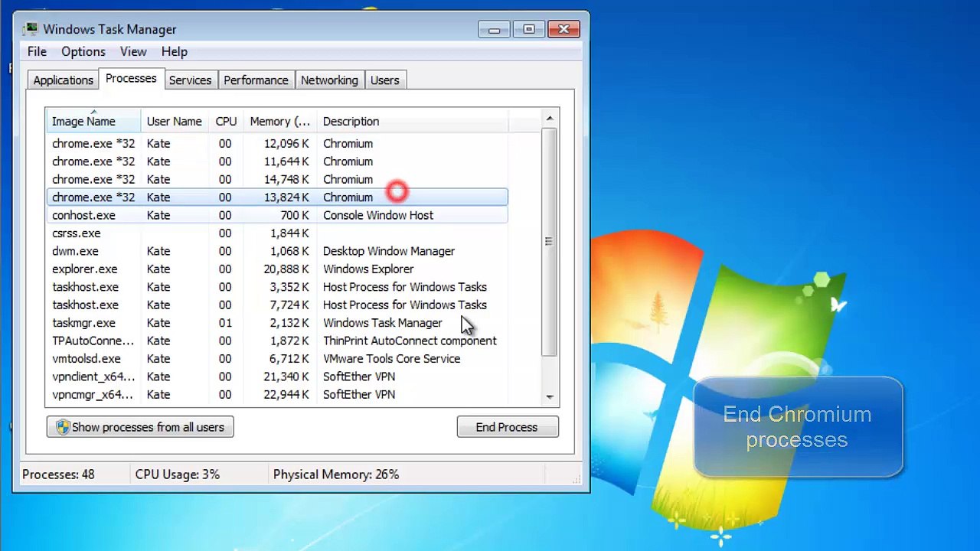Switch to the Users tab
This screenshot has width=980, height=551.
(384, 80)
